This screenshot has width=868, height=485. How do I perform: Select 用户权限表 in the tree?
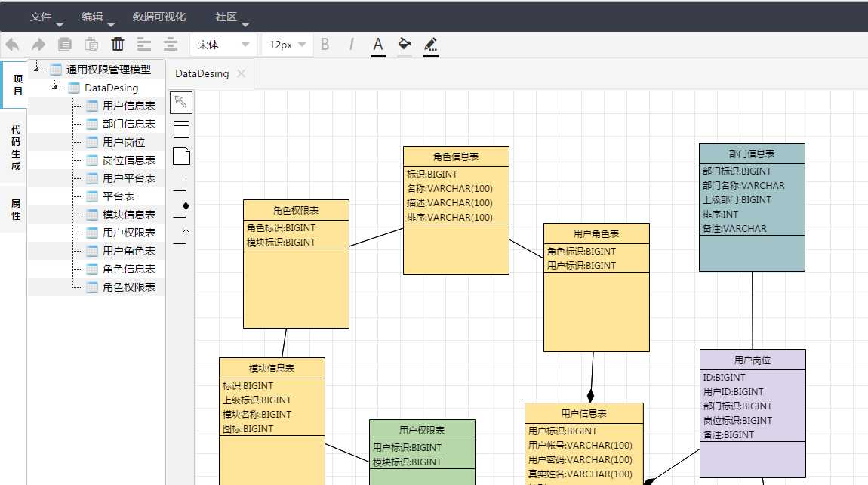pos(129,232)
